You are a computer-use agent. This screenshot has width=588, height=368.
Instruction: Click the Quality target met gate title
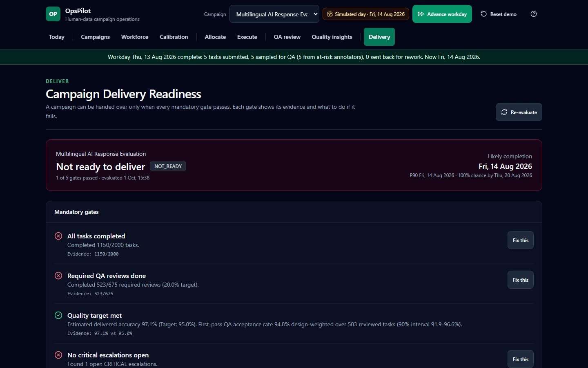coord(95,315)
